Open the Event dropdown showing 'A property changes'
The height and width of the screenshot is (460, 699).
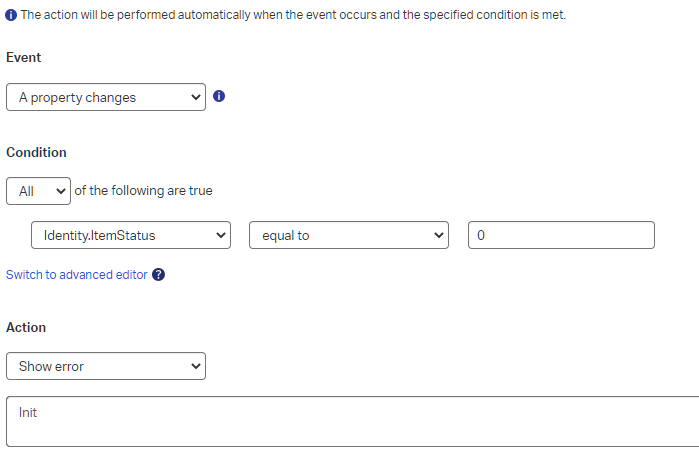pyautogui.click(x=105, y=98)
